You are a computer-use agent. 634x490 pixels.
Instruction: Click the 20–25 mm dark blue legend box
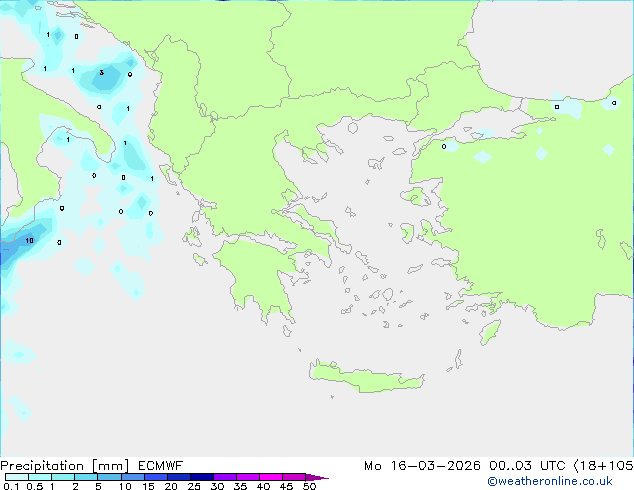pyautogui.click(x=178, y=477)
